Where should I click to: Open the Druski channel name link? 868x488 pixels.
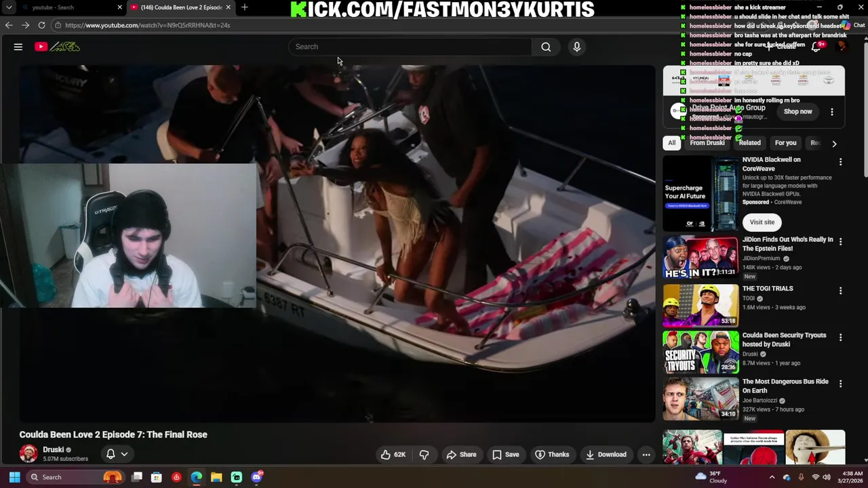[53, 449]
